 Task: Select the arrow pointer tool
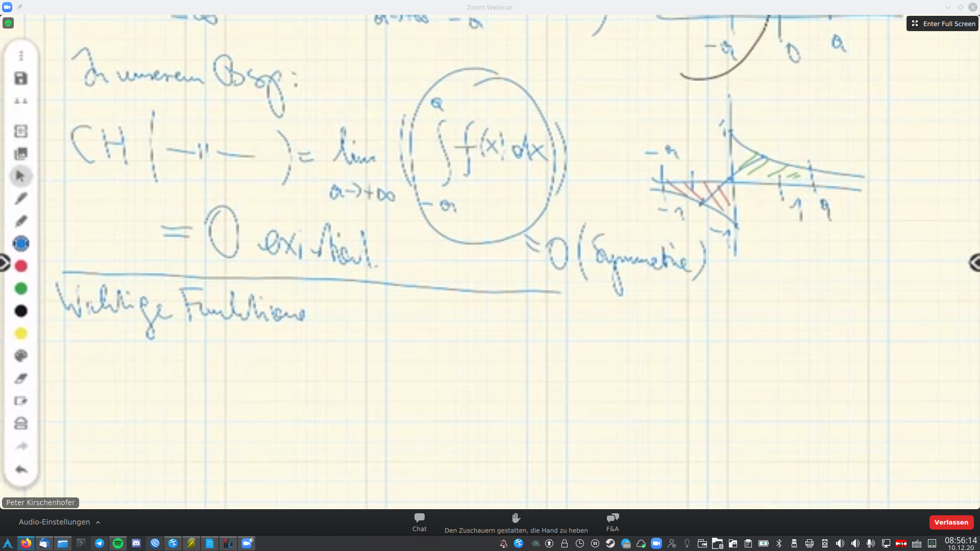(x=21, y=176)
